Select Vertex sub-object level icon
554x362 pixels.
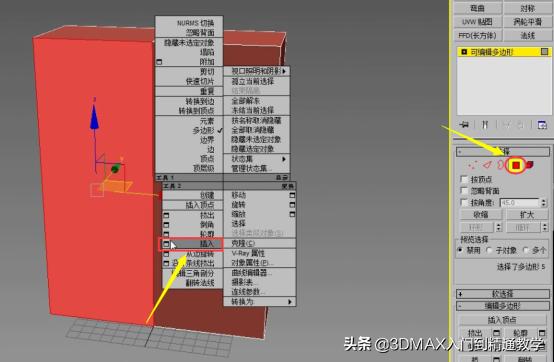(472, 165)
